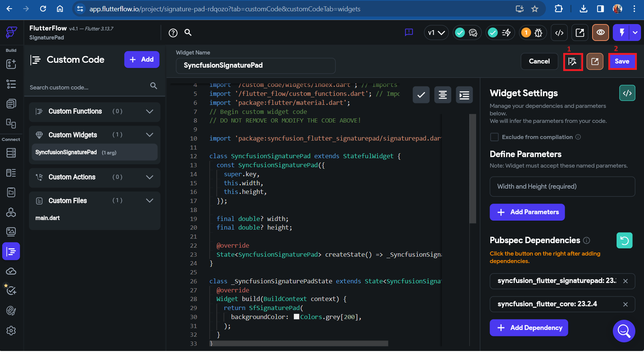Remove the syncfusion_flutter_signaturepad dependency
The image size is (644, 354).
click(x=625, y=281)
